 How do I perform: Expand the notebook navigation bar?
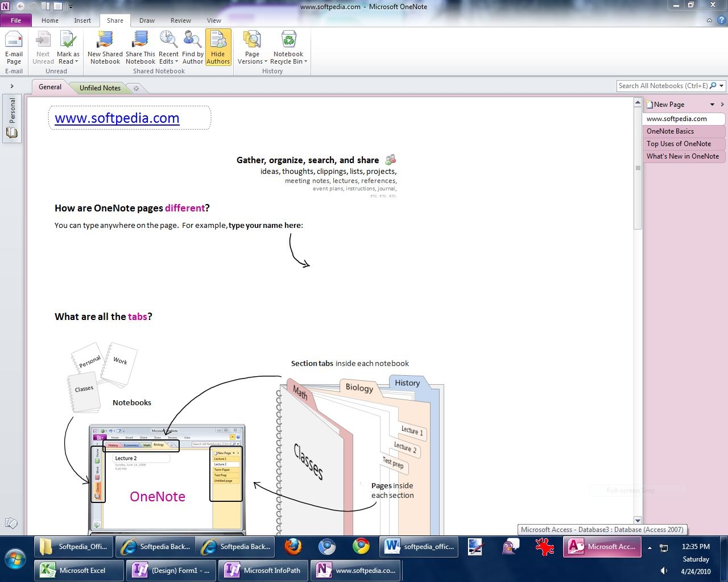(11, 86)
